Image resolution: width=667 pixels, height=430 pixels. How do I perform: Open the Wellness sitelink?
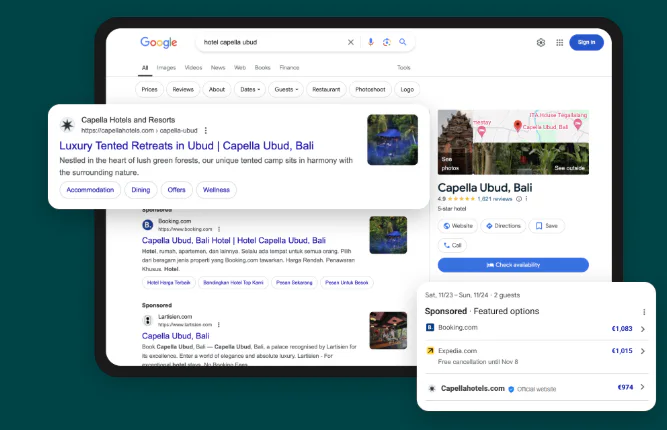point(216,190)
